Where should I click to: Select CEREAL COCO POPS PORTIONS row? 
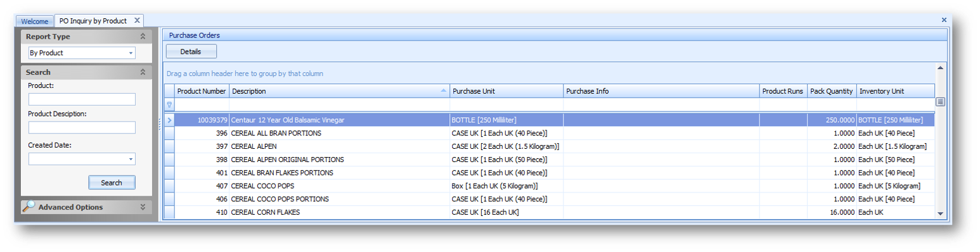550,199
